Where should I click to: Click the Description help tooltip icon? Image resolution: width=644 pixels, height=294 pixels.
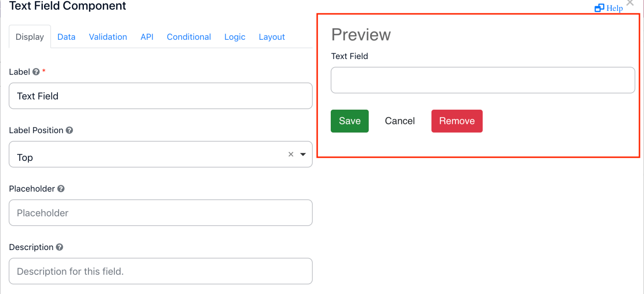pos(60,247)
